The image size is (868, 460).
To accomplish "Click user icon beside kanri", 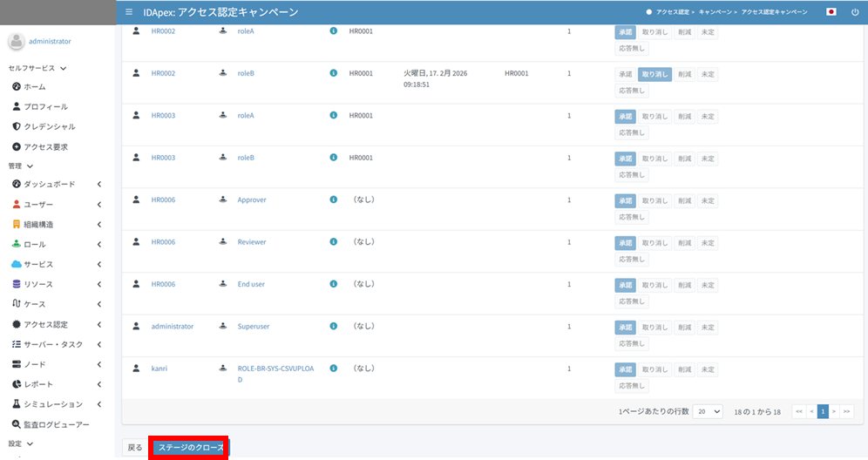I will [x=136, y=369].
